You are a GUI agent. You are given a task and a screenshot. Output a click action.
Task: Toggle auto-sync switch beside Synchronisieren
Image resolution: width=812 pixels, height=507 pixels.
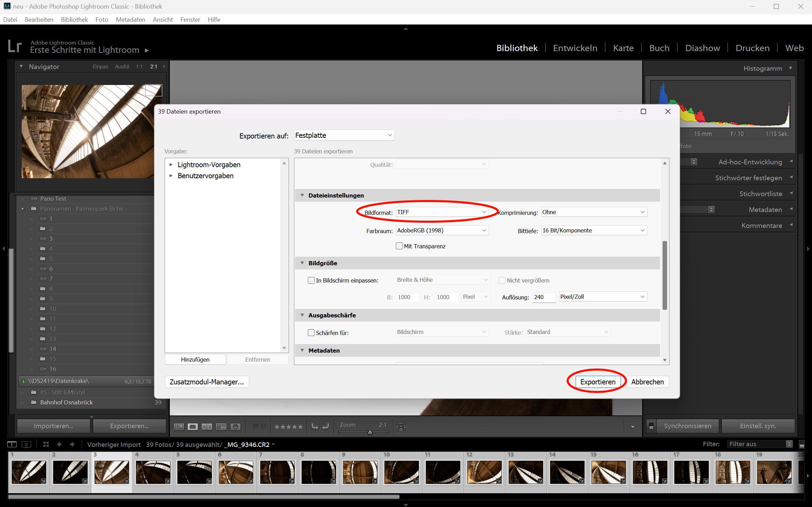(x=651, y=426)
